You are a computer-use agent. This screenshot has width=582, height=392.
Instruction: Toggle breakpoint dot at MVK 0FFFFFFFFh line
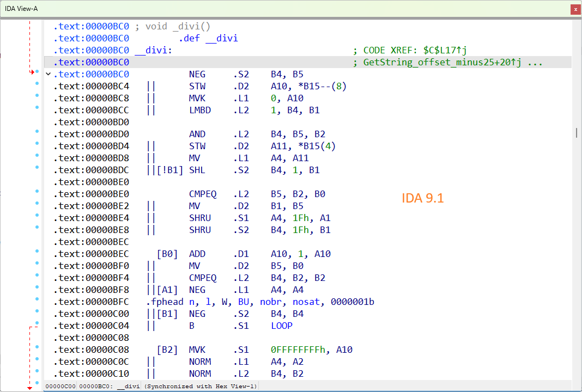tap(37, 347)
